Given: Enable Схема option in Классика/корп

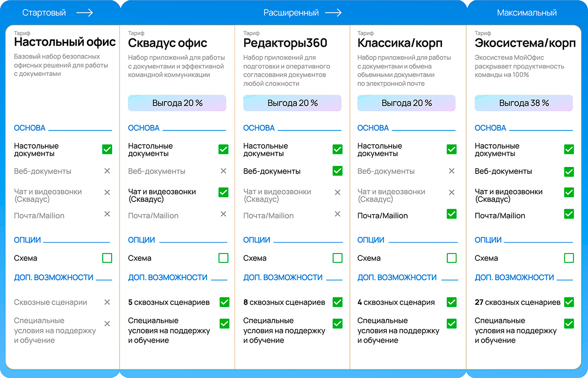Looking at the screenshot, I should (x=452, y=258).
